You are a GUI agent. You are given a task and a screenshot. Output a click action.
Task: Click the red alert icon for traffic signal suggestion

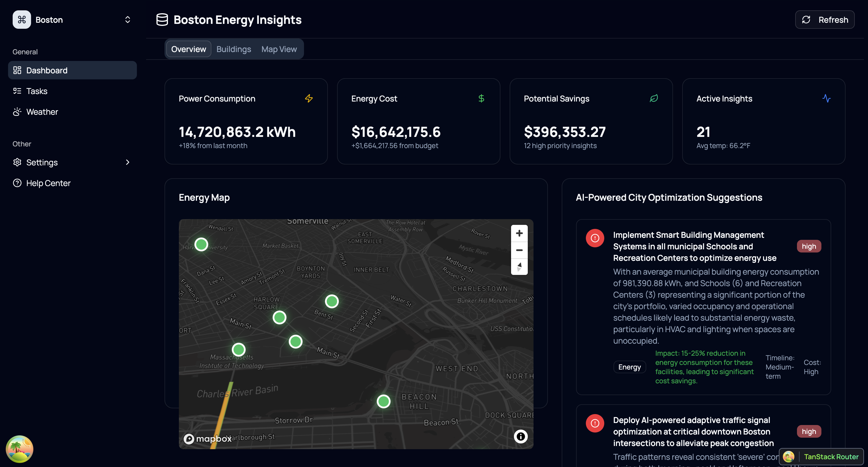click(595, 423)
